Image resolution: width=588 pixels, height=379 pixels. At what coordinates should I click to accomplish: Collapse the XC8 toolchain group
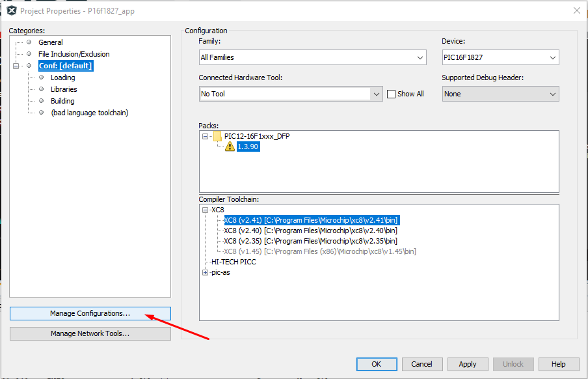tap(205, 210)
